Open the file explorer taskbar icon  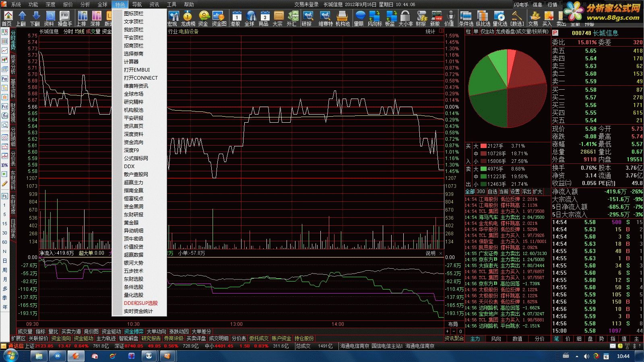[39, 356]
